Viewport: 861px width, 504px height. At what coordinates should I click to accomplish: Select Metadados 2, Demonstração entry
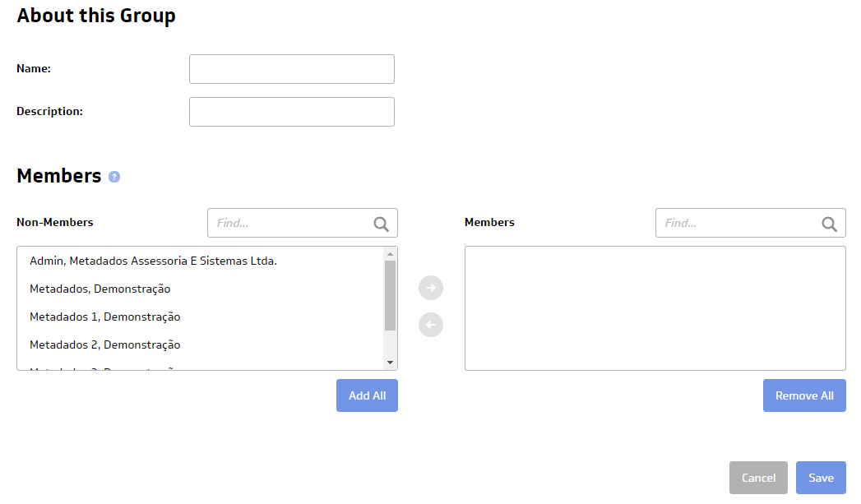(x=105, y=345)
